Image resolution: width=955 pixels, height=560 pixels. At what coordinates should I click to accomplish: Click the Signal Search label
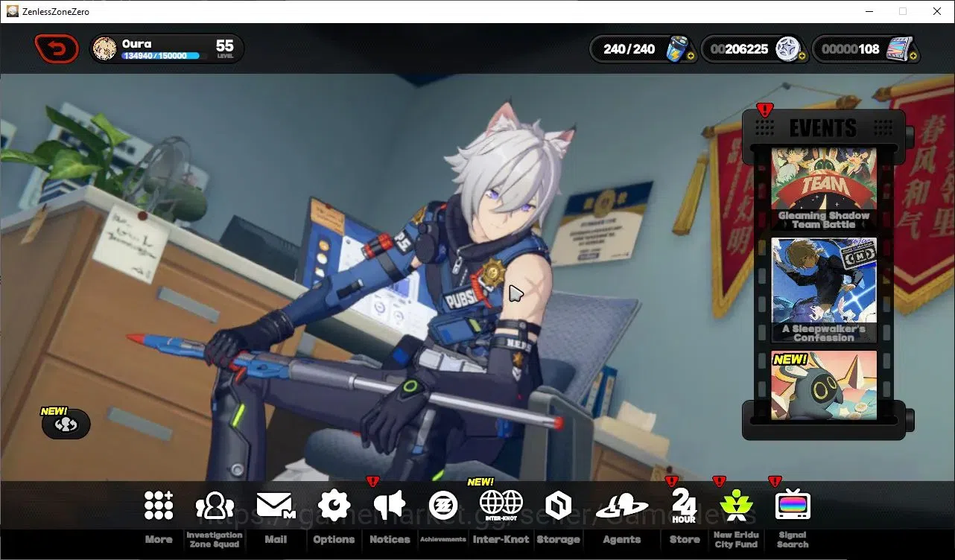pyautogui.click(x=793, y=540)
